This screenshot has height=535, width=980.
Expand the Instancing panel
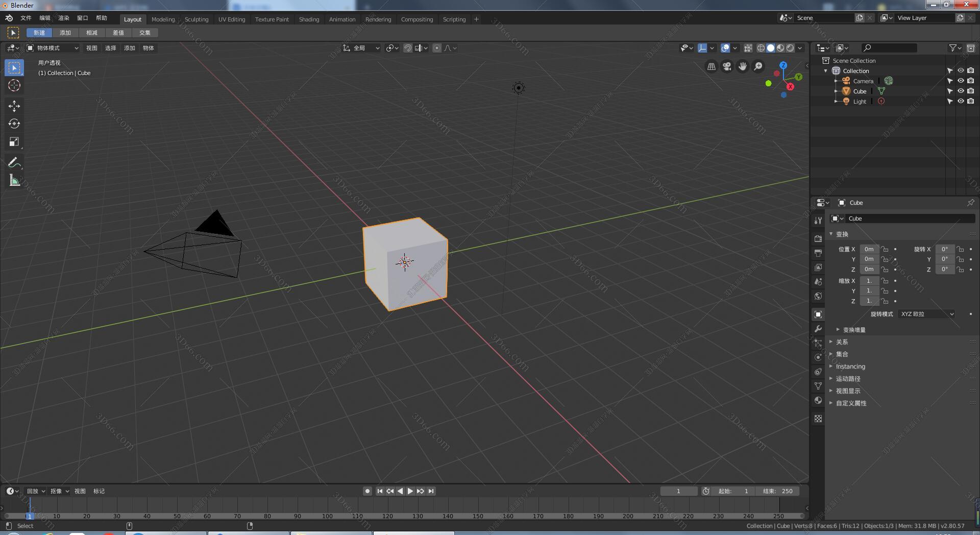(850, 367)
